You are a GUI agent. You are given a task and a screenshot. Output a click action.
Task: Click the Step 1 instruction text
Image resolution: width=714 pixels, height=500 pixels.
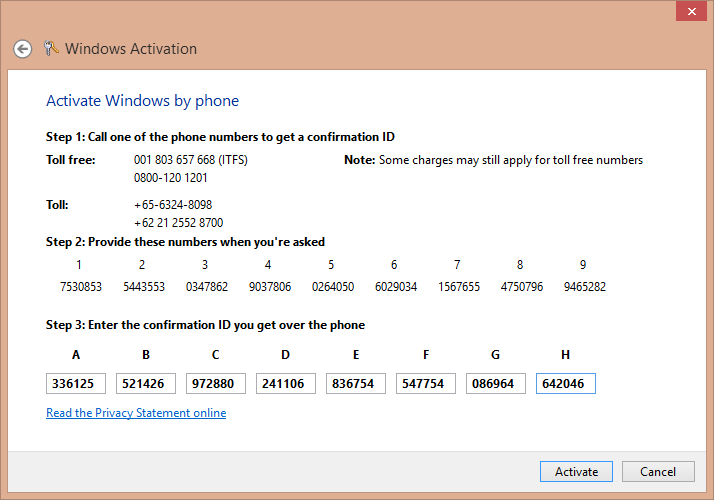pyautogui.click(x=220, y=137)
